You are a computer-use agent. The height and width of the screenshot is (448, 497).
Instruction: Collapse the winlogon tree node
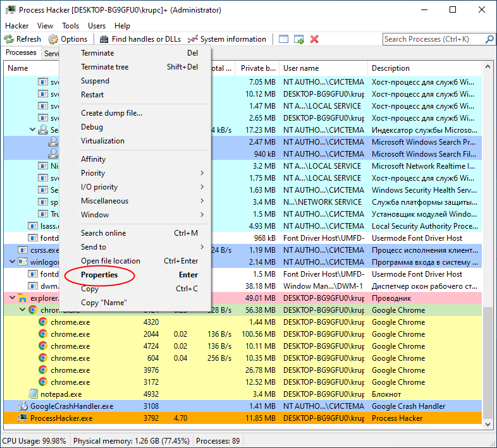12,262
